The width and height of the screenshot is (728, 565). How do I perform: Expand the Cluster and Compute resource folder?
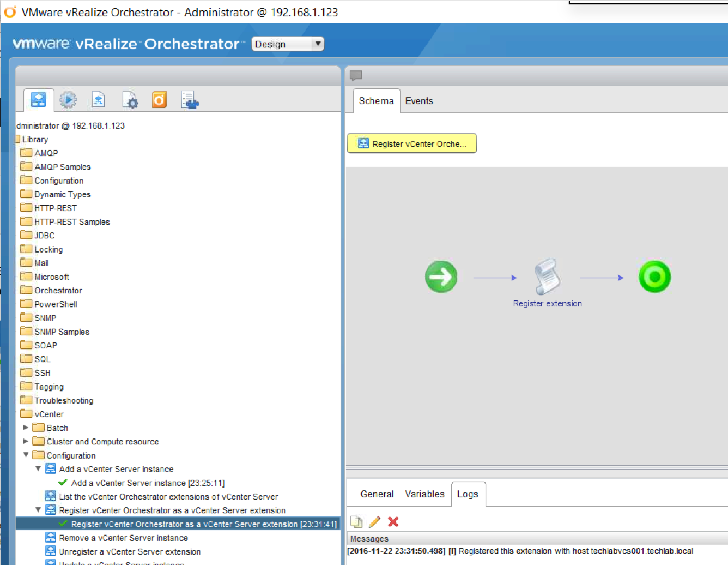tap(26, 441)
